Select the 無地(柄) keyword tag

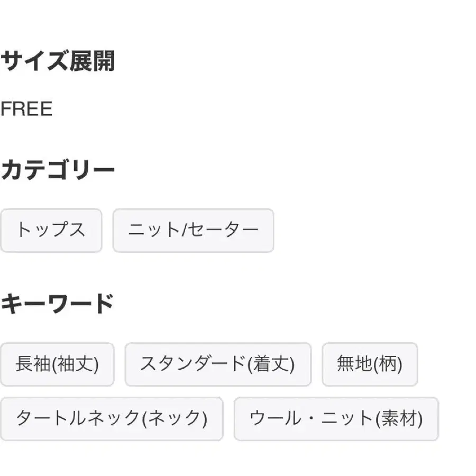[x=370, y=364]
